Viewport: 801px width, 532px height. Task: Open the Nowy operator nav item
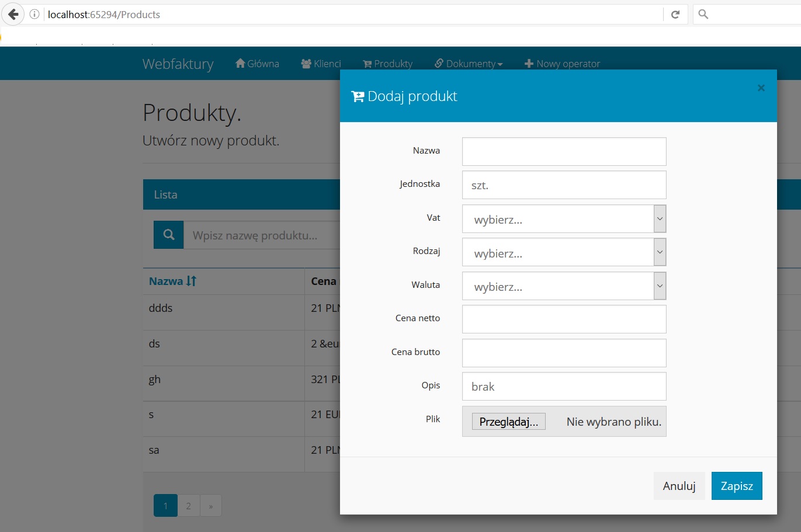click(562, 64)
